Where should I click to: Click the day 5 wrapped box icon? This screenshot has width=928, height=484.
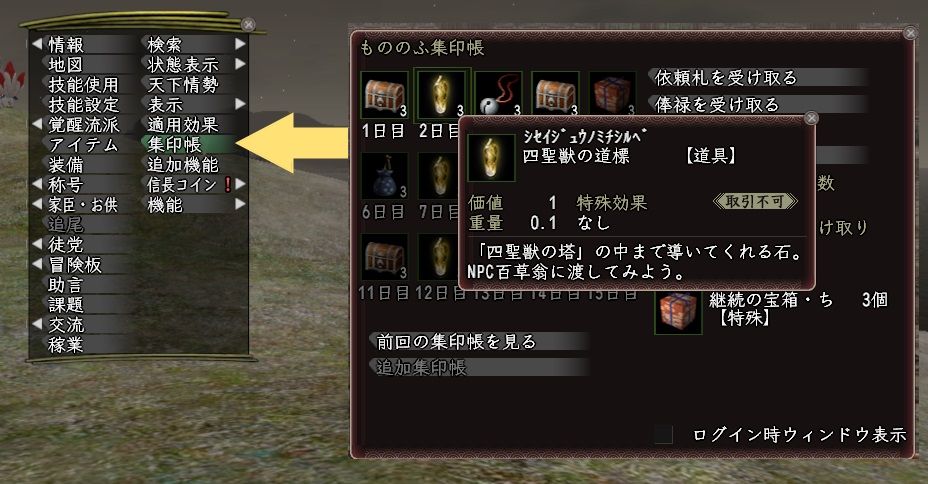pyautogui.click(x=613, y=93)
